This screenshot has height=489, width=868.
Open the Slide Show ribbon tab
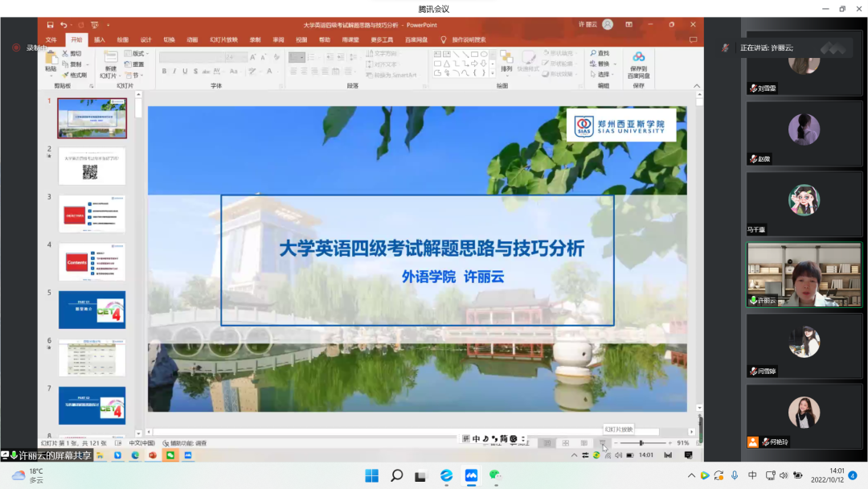223,40
